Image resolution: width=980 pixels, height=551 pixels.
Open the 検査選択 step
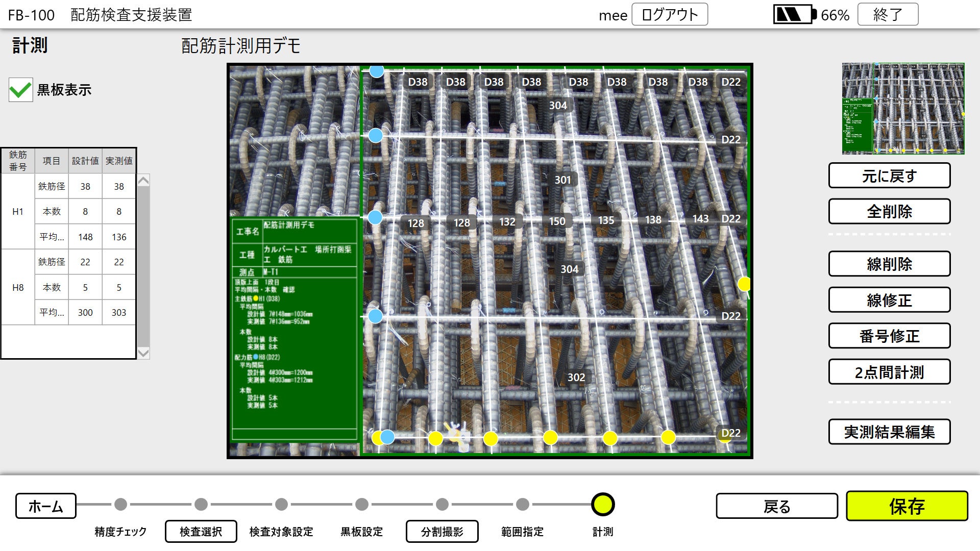[x=201, y=532]
